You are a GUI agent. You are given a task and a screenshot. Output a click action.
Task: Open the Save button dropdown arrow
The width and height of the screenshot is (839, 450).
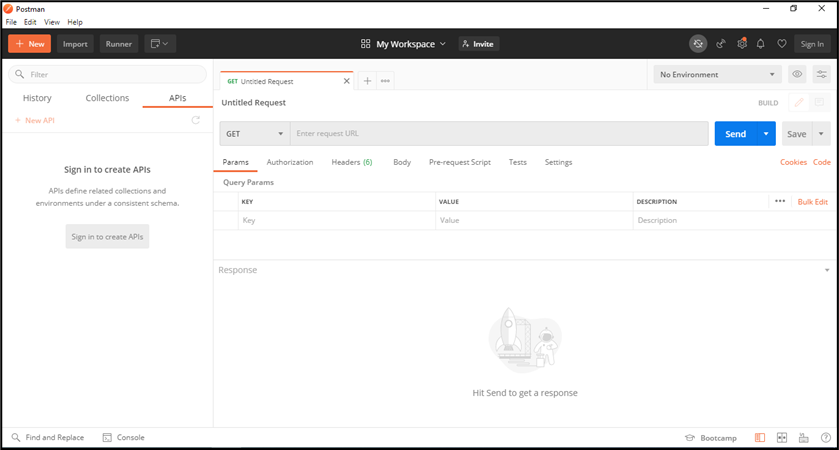(821, 134)
